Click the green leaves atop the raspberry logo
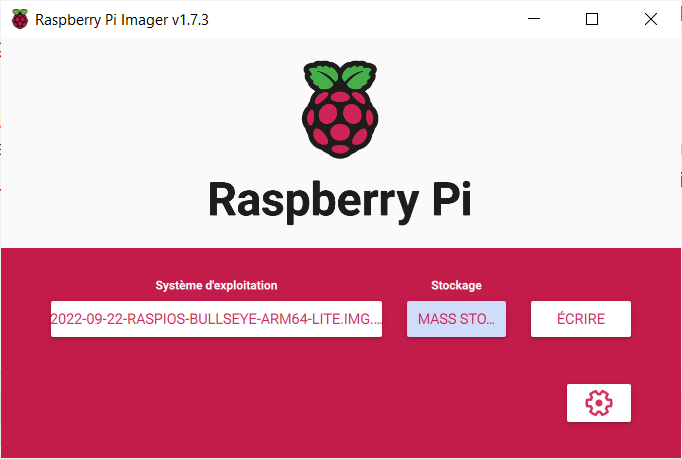This screenshot has height=459, width=682. pyautogui.click(x=340, y=76)
